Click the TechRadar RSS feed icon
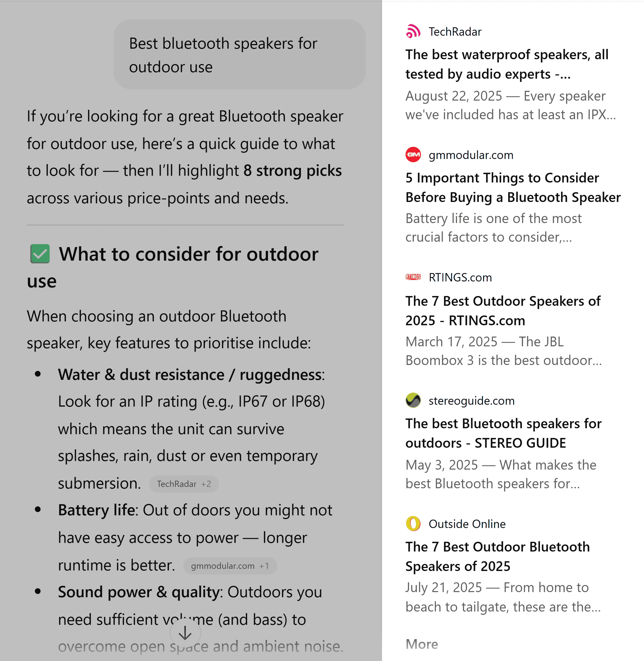The width and height of the screenshot is (644, 661). [x=413, y=31]
